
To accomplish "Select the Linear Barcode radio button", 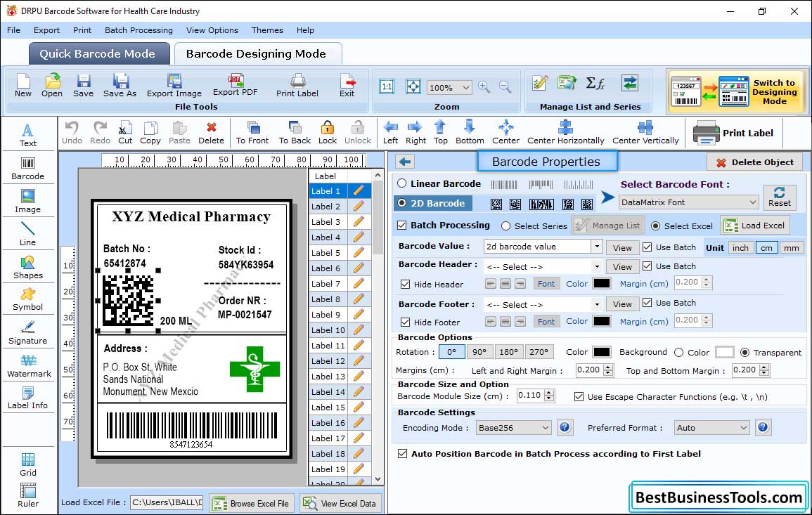I will point(402,183).
